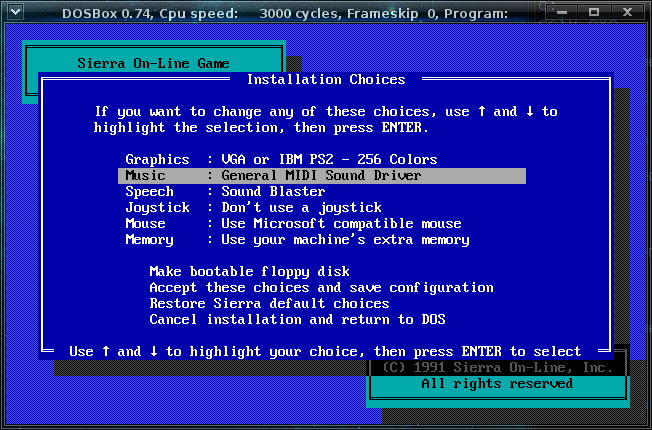The height and width of the screenshot is (430, 652).
Task: Choose Cancel installation and return to DOS
Action: pos(297,319)
